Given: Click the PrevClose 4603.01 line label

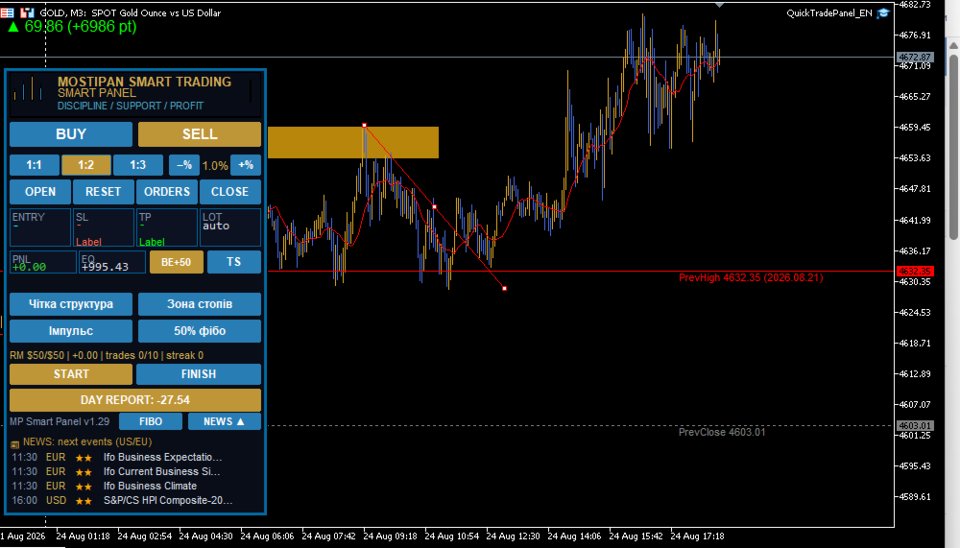Looking at the screenshot, I should [722, 432].
